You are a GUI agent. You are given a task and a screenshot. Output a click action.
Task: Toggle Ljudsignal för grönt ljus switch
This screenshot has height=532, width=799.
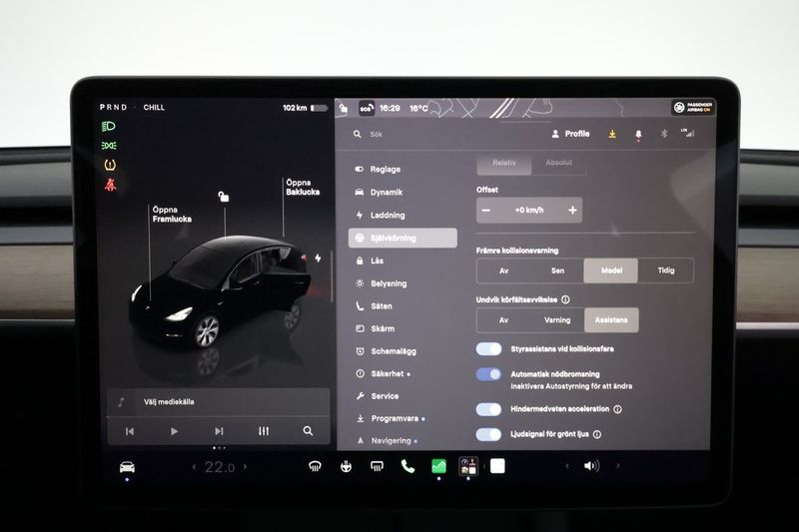pyautogui.click(x=488, y=434)
